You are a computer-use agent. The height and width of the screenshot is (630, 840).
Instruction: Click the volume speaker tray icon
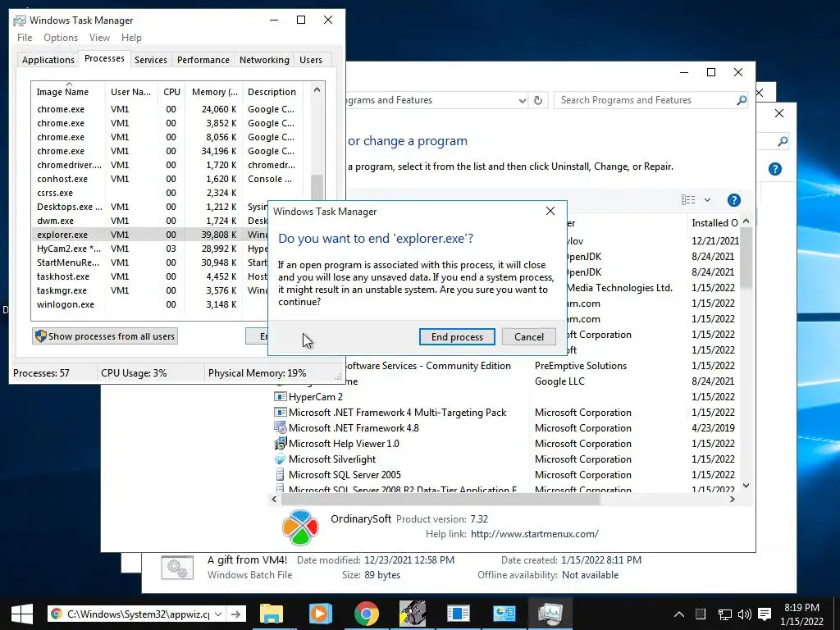744,614
